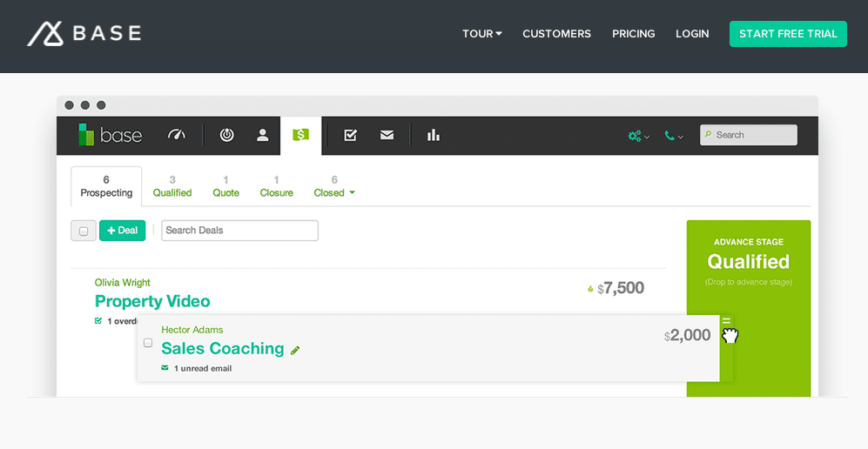
Task: Select the green deals dollar icon
Action: 300,135
